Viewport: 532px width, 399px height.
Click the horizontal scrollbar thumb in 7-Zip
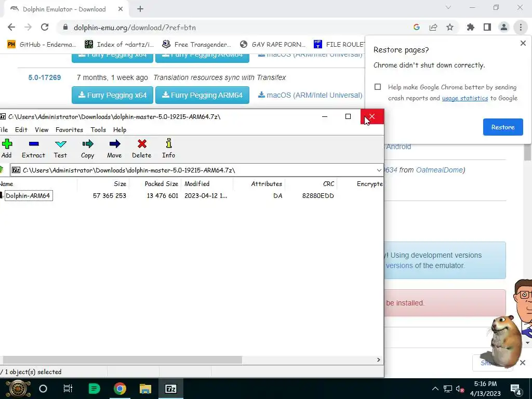point(122,360)
